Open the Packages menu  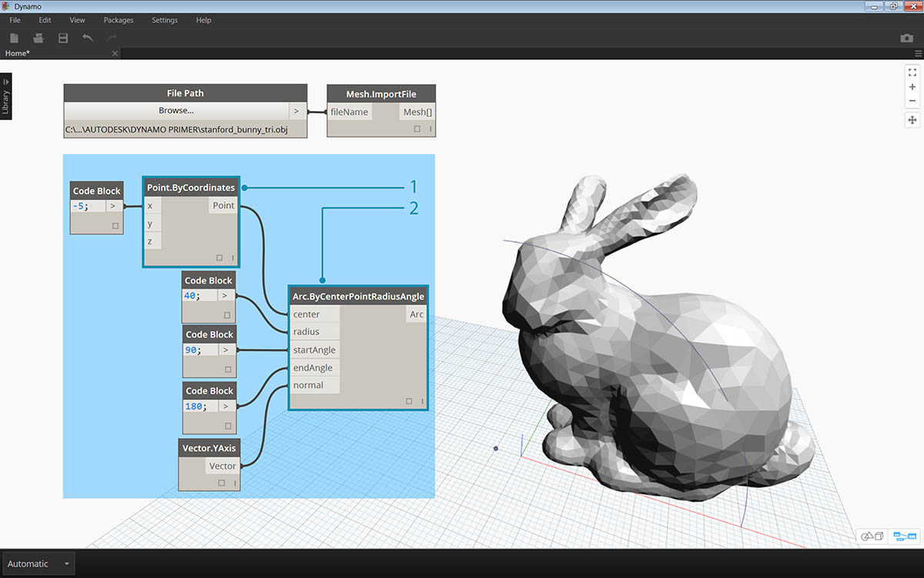coord(119,20)
